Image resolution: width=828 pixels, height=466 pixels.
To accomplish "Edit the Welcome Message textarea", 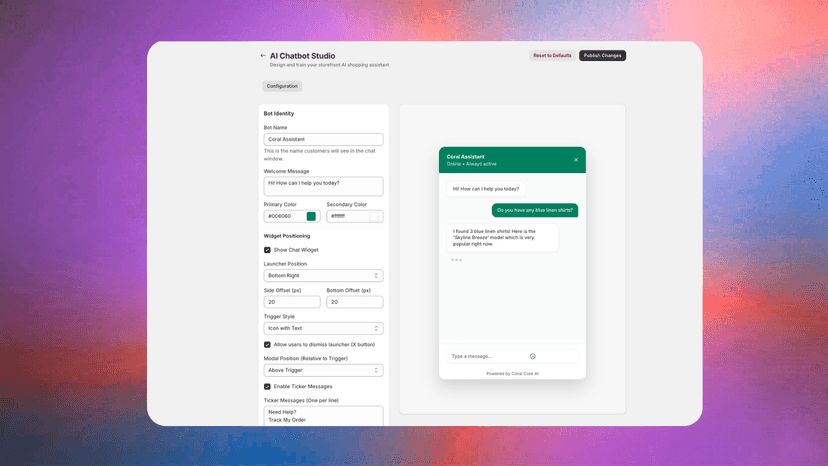I will [323, 187].
